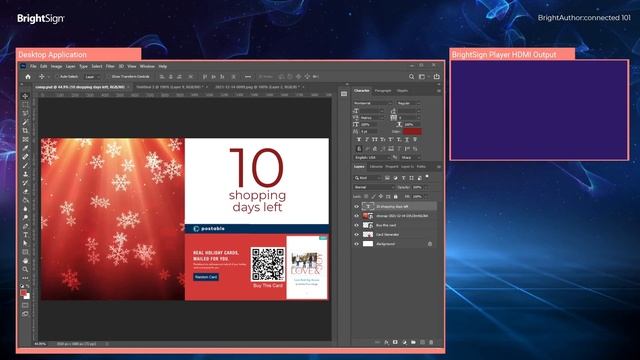640x360 pixels.
Task: Hide the 'Buy this card' layer
Action: pos(356,225)
